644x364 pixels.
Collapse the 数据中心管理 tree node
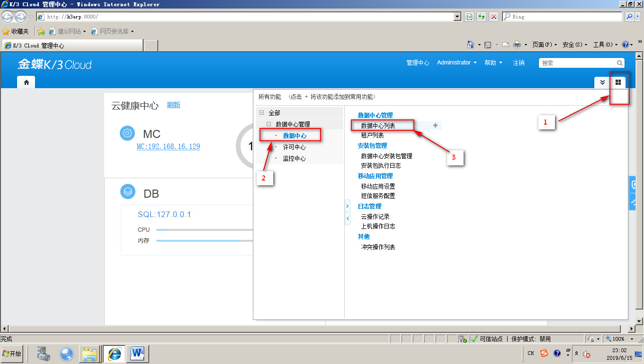click(268, 124)
